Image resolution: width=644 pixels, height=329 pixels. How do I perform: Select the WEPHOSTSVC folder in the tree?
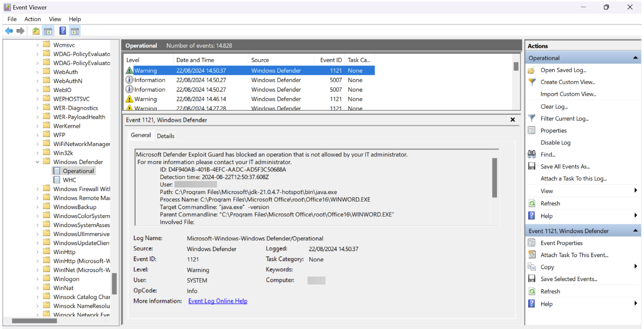(71, 99)
